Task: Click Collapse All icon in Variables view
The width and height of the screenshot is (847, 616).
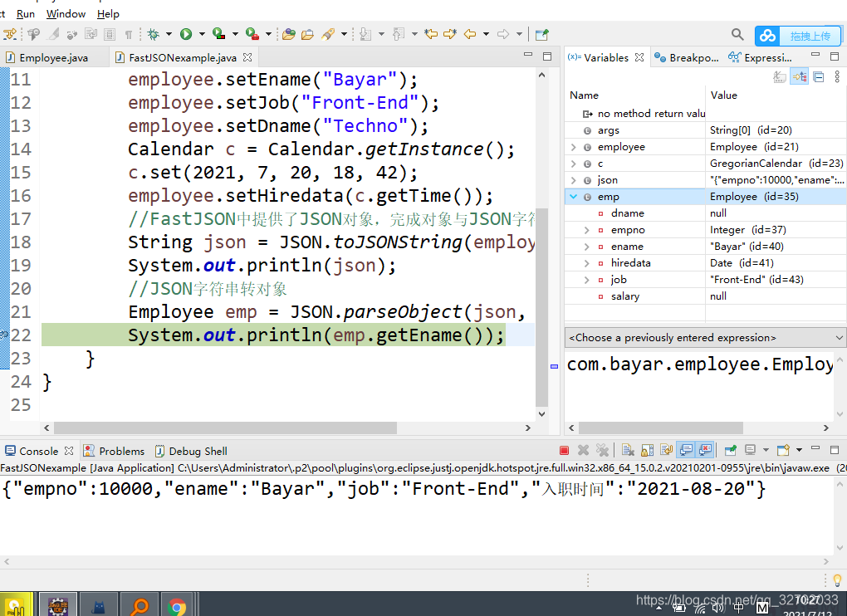Action: click(819, 77)
